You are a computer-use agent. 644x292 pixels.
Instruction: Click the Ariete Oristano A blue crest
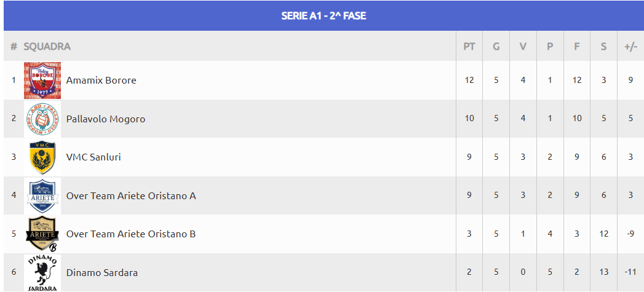coord(42,196)
